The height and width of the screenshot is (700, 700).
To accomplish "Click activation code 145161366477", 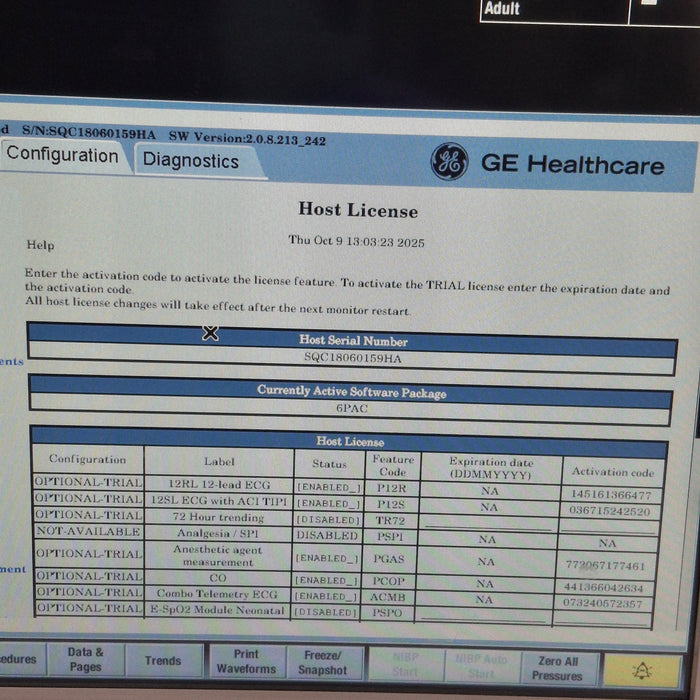I will (611, 495).
